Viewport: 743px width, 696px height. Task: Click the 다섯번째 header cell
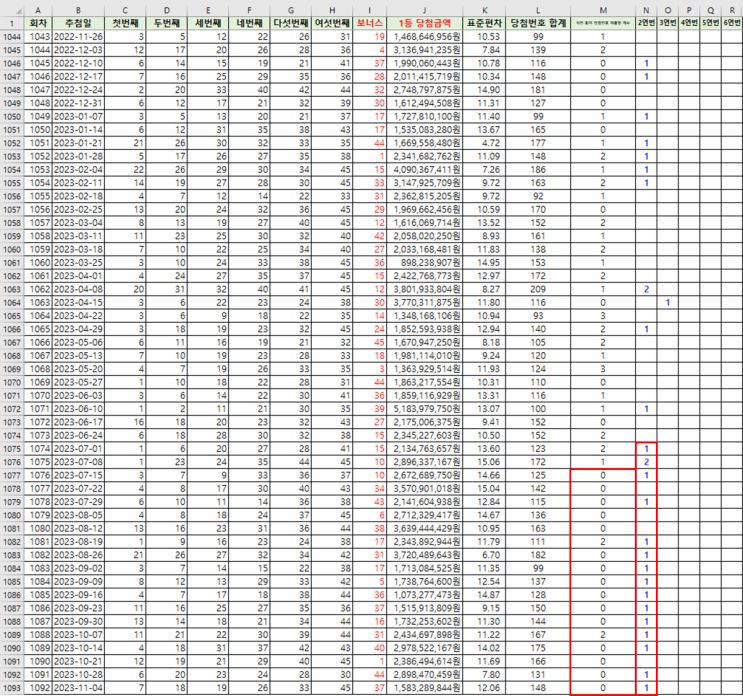[290, 23]
